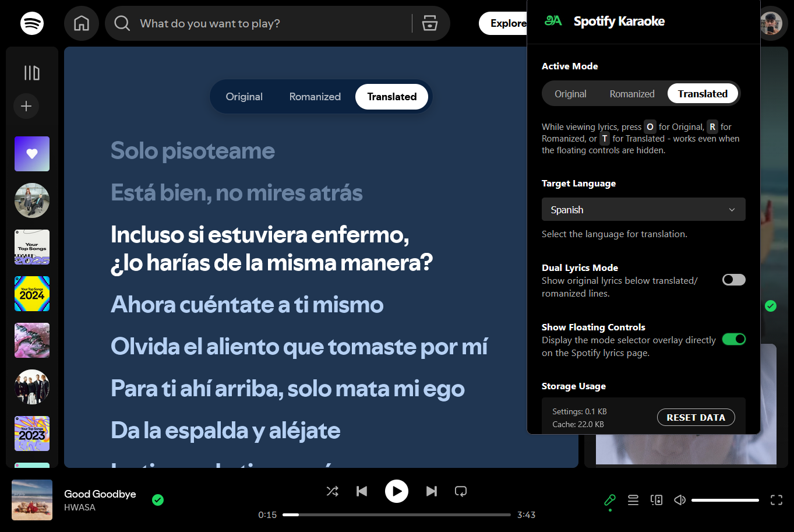Go to Spotify Home

pyautogui.click(x=82, y=23)
